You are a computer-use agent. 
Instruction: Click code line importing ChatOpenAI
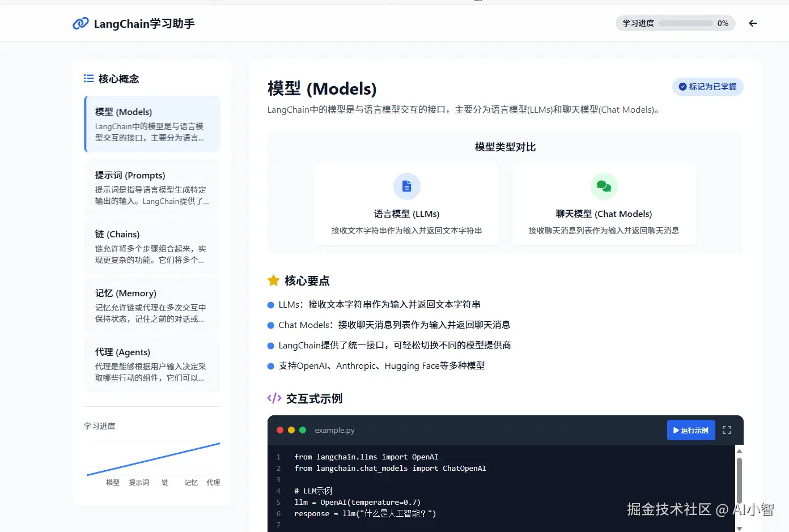(x=390, y=469)
